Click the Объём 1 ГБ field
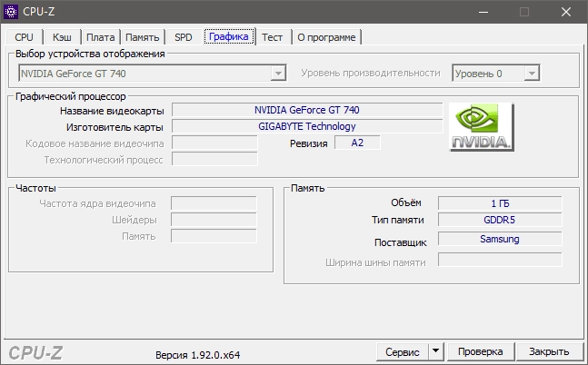Viewport: 588px width, 365px height. (500, 203)
